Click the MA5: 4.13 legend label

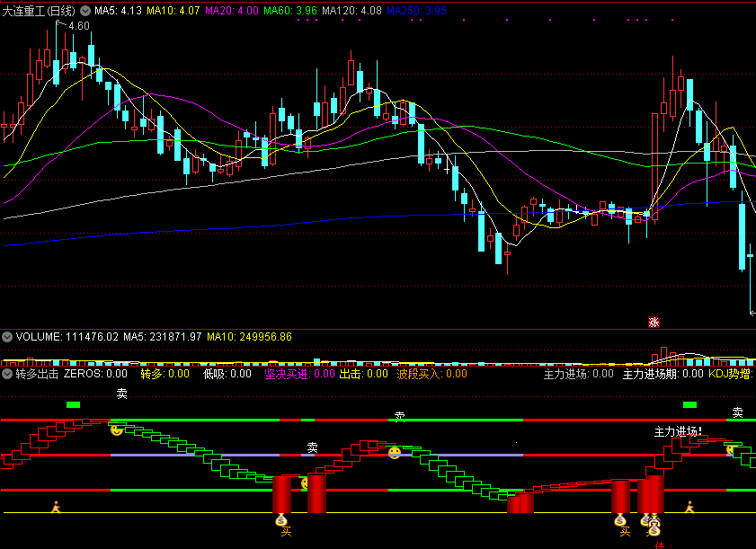(118, 11)
